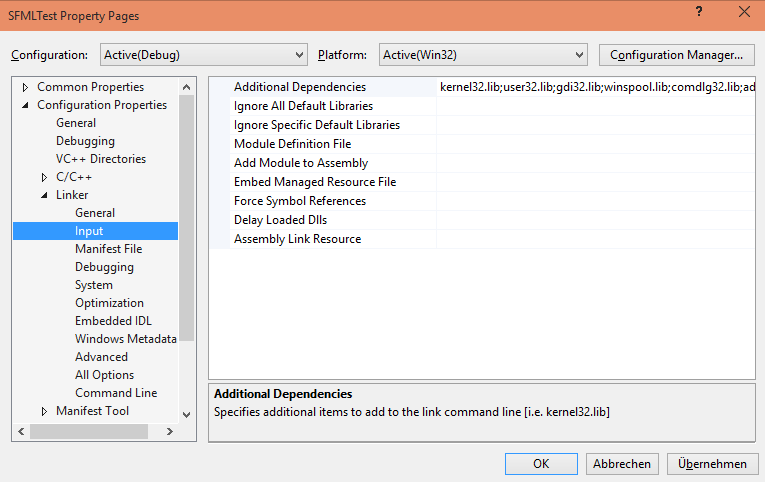Screen dimensions: 765x482
Task: Expand the Manifest Tool node
Action: coord(44,411)
